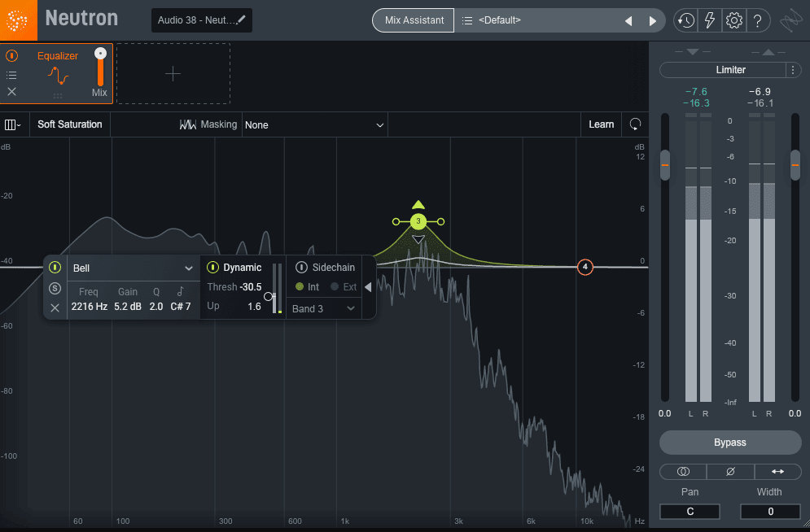The image size is (810, 532).
Task: Adjust Equalizer Mix slider
Action: click(x=100, y=54)
